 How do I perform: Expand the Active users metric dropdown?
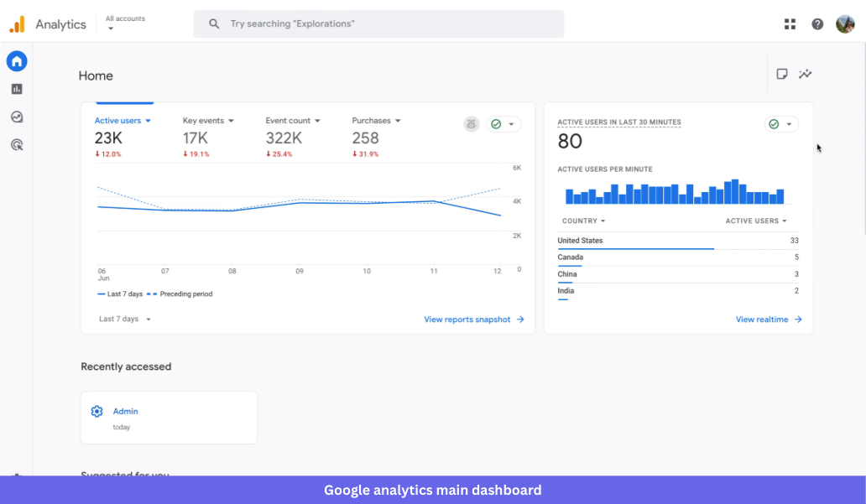coord(123,120)
